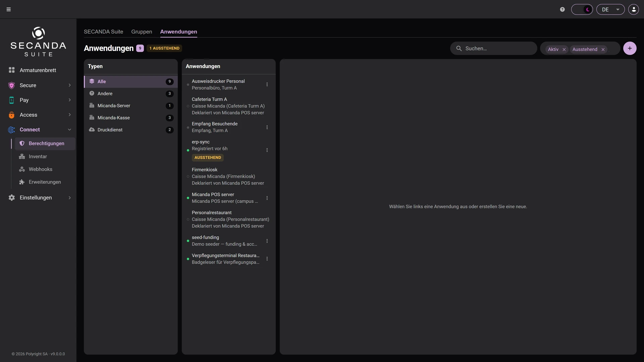Go to Armaturenbrett dashboard
This screenshot has height=362, width=644.
[x=38, y=70]
